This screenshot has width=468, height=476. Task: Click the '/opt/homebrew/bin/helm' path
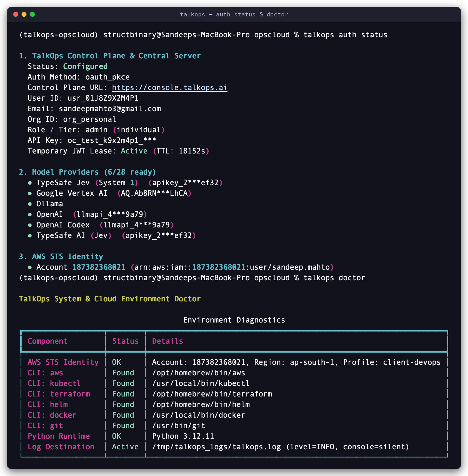coord(201,405)
